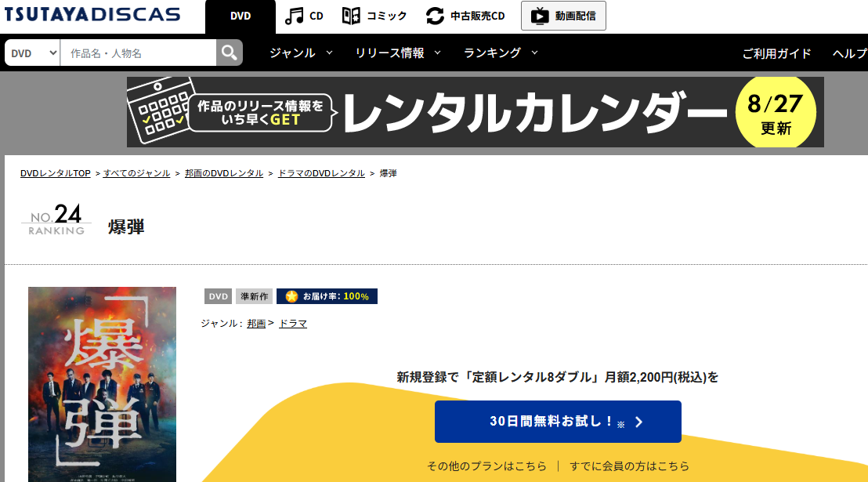Click the 邦画 genre link
This screenshot has width=868, height=482.
(256, 324)
